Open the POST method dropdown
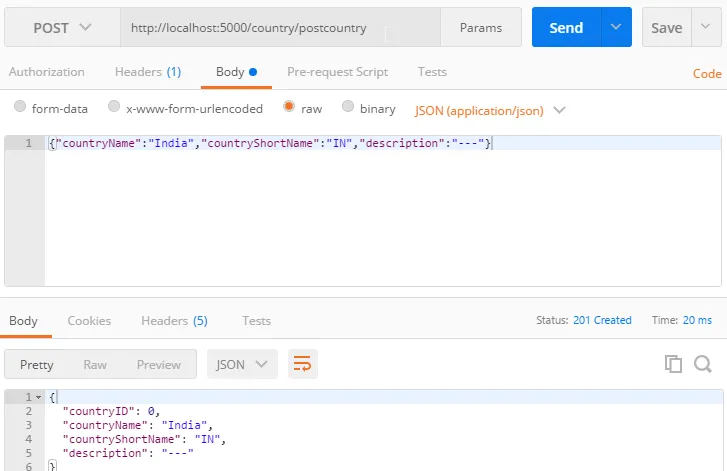Screen dimensions: 727x471 [62, 28]
